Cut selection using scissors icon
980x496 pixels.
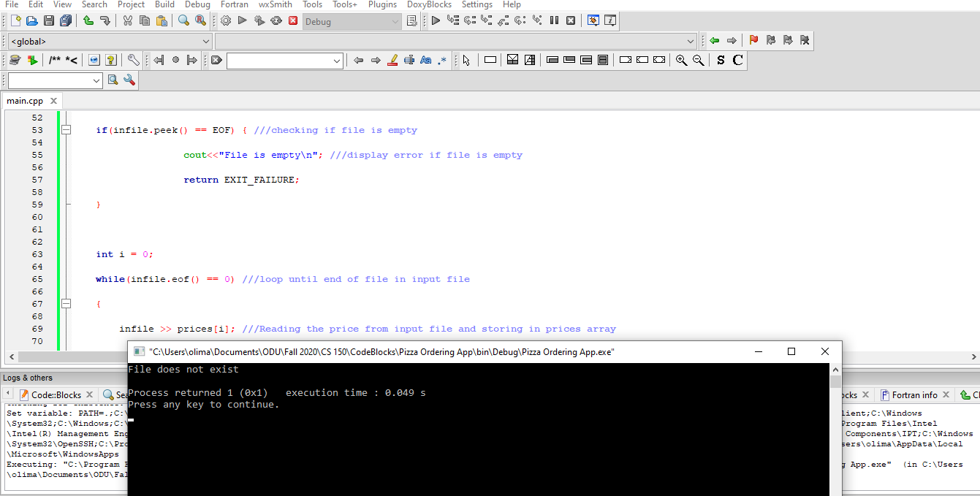tap(128, 20)
